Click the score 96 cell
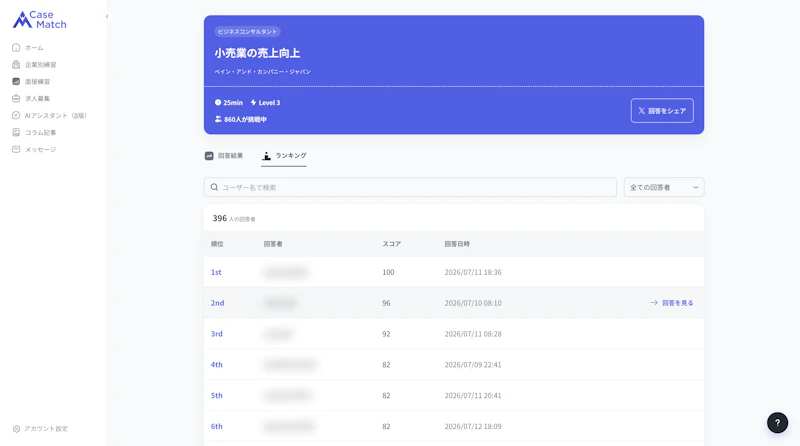 386,303
